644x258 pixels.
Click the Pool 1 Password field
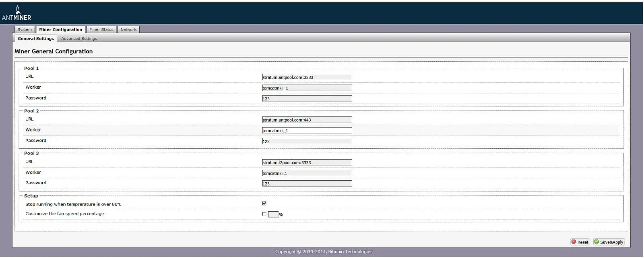click(307, 98)
